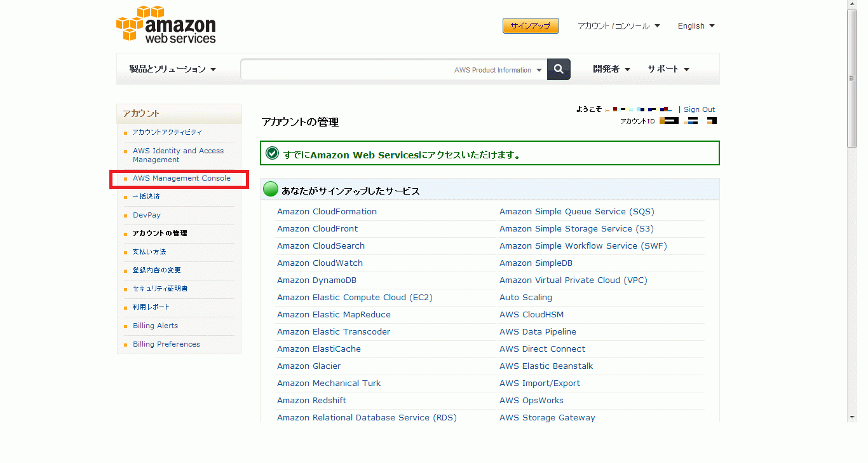Expand the 製品とソリューション menu
This screenshot has width=868, height=463.
173,69
